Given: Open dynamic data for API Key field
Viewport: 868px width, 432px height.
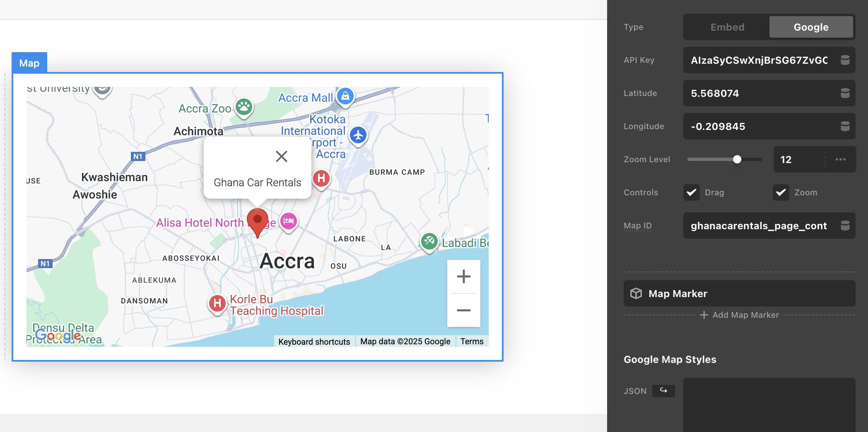Looking at the screenshot, I should (x=845, y=60).
